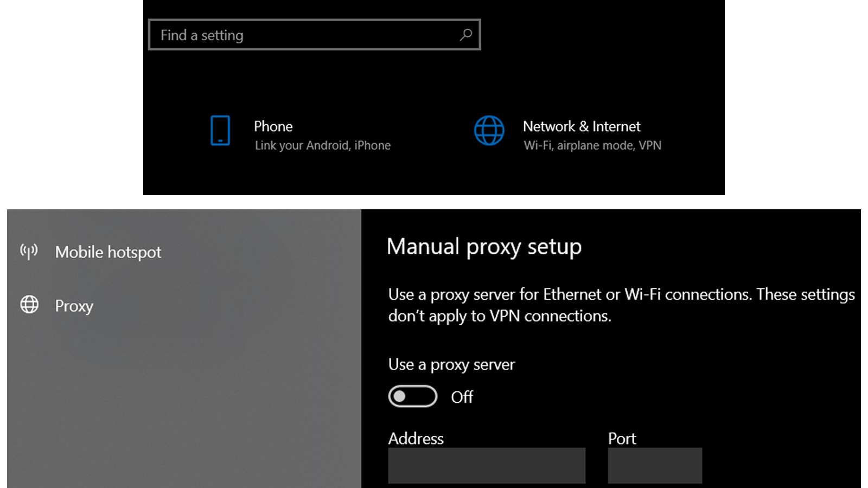
Task: Click the magnifier search icon
Action: 465,35
